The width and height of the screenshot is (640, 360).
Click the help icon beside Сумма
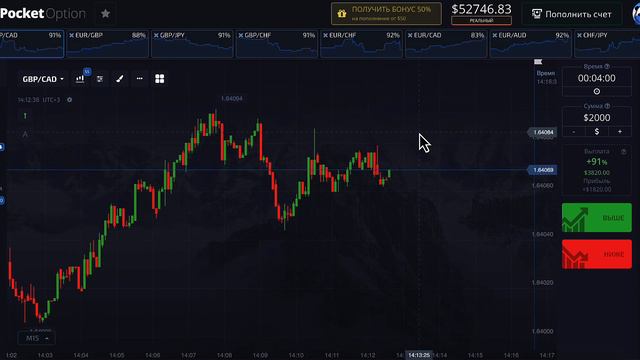coord(607,106)
